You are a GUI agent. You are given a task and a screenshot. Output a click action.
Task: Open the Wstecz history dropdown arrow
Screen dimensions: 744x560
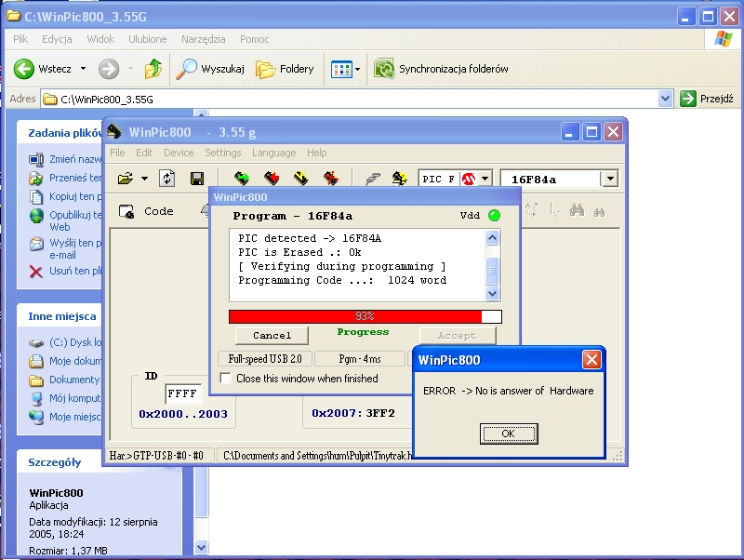click(83, 69)
